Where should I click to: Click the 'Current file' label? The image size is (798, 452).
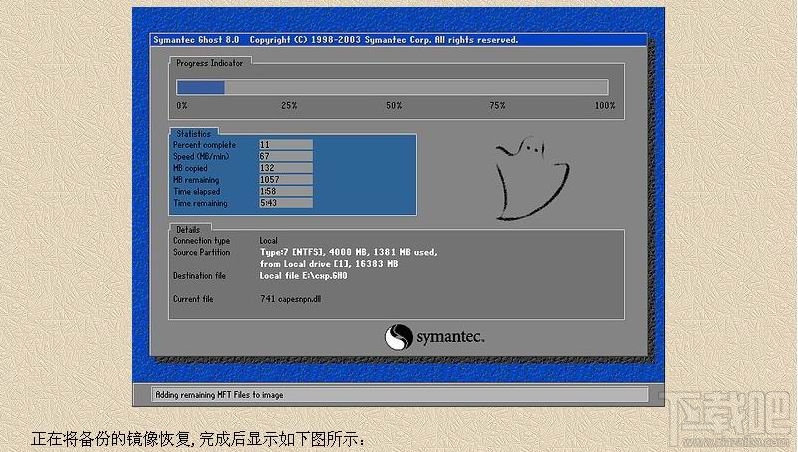click(193, 299)
